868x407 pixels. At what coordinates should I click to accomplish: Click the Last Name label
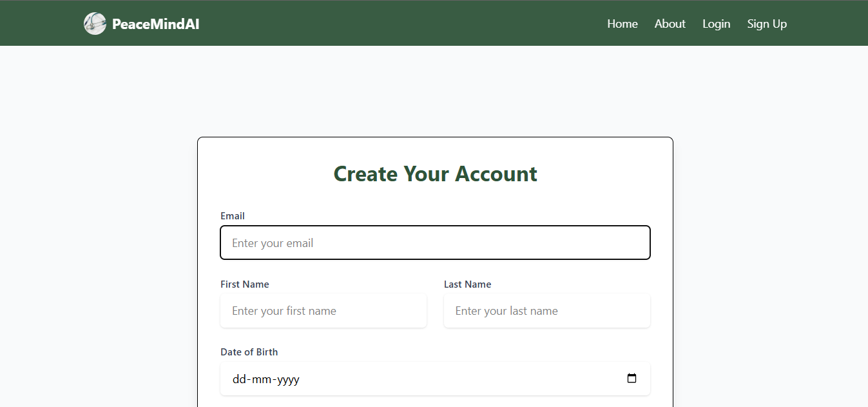click(467, 284)
